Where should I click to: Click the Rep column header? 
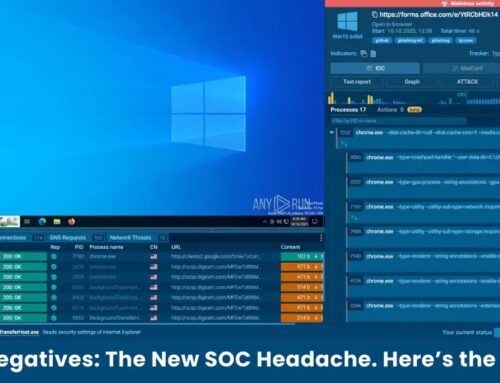click(x=55, y=247)
